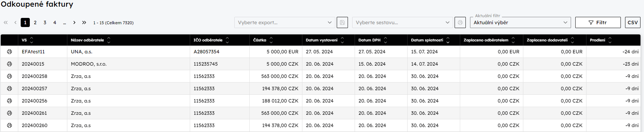
Task: Open the Filtr button
Action: pos(598,22)
